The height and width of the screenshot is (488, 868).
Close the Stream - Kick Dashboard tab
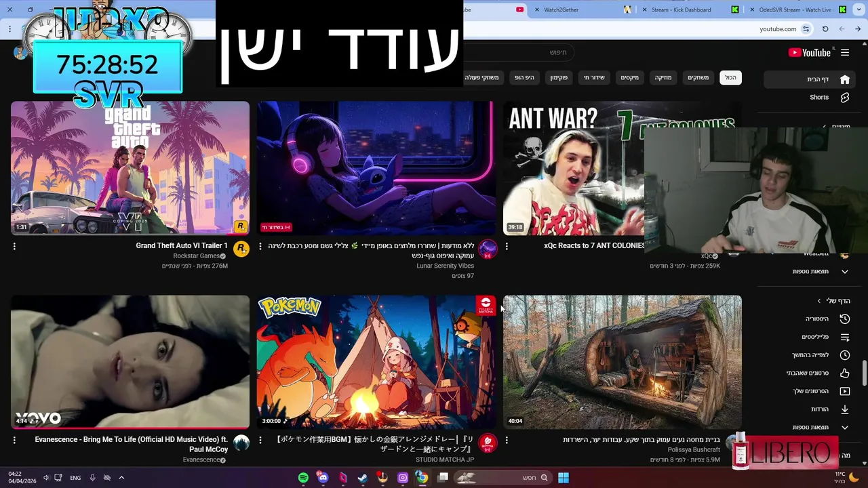(x=645, y=9)
